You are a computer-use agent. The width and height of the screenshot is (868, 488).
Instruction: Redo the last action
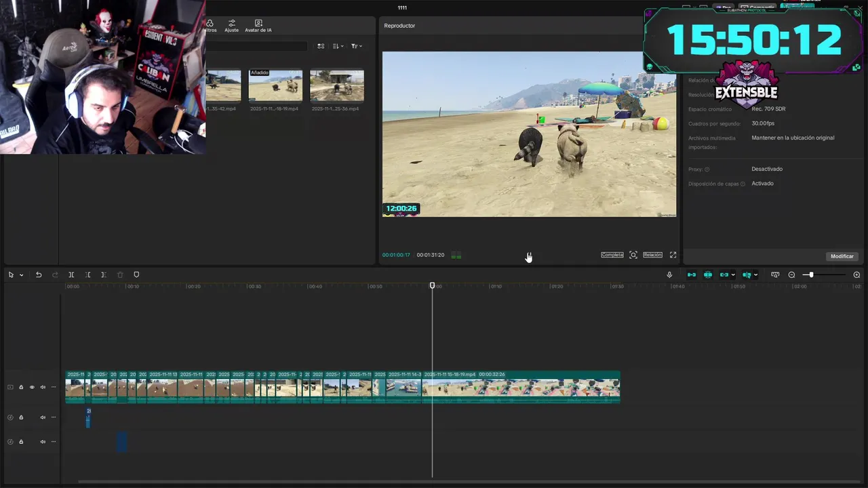55,274
